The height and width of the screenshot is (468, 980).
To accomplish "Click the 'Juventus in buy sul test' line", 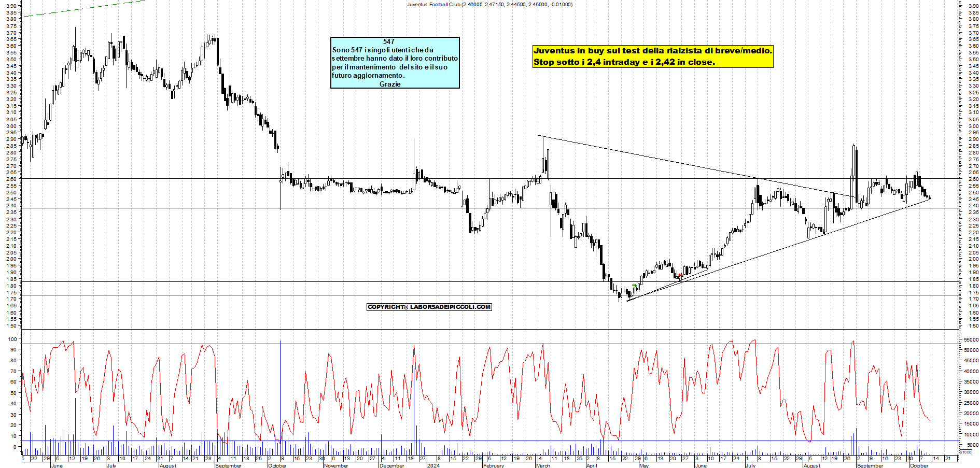I will [x=653, y=50].
